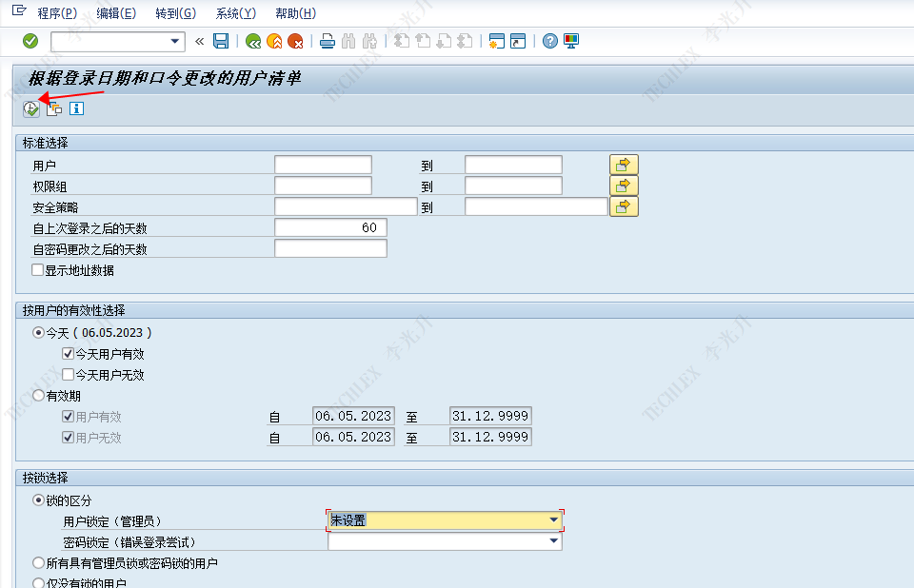
Task: Open the Help question mark icon
Action: click(549, 41)
